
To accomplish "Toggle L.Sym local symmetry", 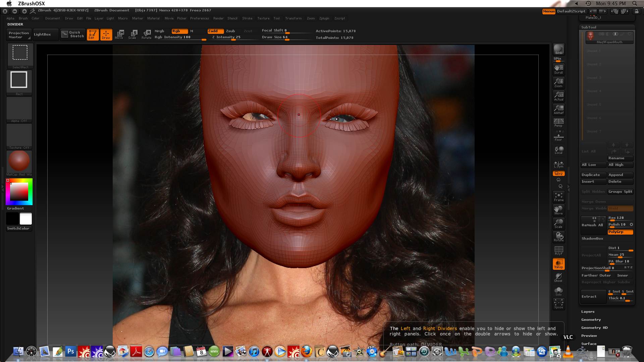I will [558, 164].
